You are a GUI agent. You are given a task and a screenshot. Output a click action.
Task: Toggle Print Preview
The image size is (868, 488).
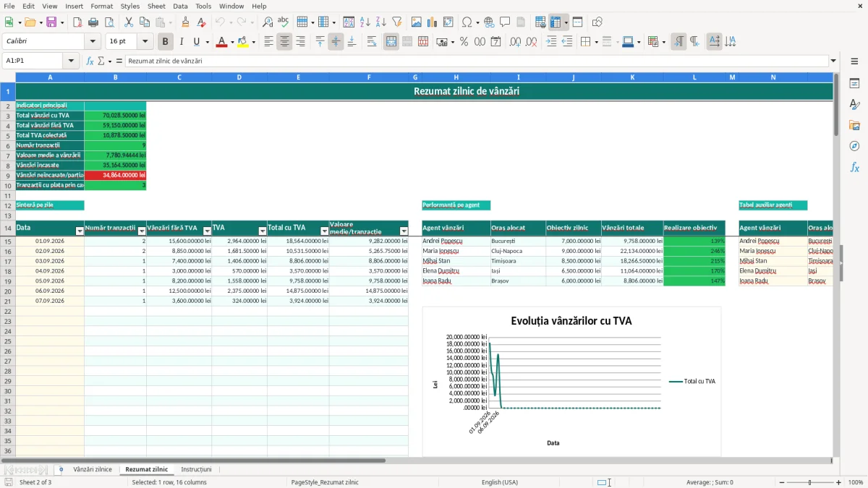pyautogui.click(x=109, y=22)
